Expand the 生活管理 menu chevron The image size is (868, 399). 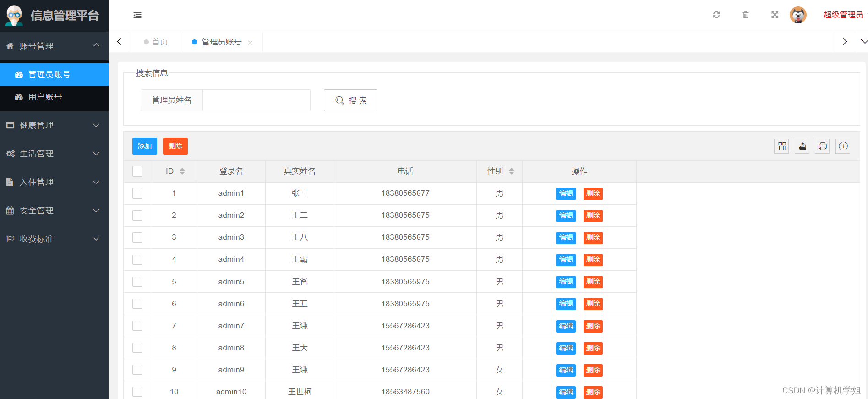(96, 154)
